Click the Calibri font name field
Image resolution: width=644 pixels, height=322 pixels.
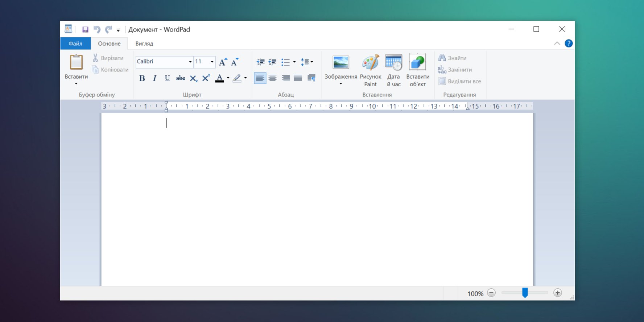pos(161,62)
